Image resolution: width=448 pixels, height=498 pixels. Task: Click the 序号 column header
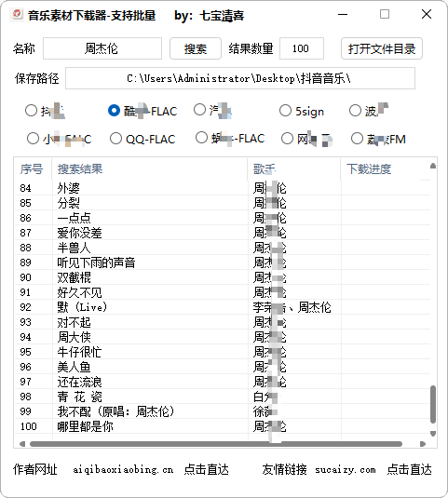tap(32, 169)
